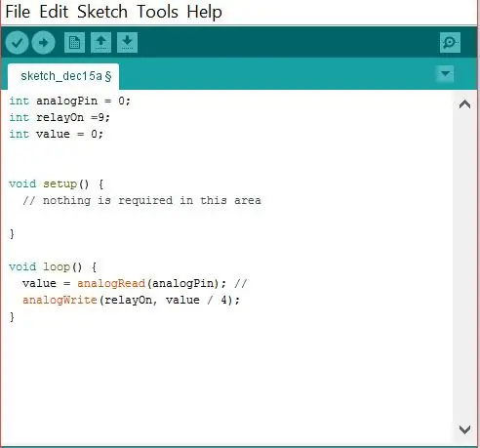
Task: Save the sketch with the down-arrow icon
Action: pos(127,42)
